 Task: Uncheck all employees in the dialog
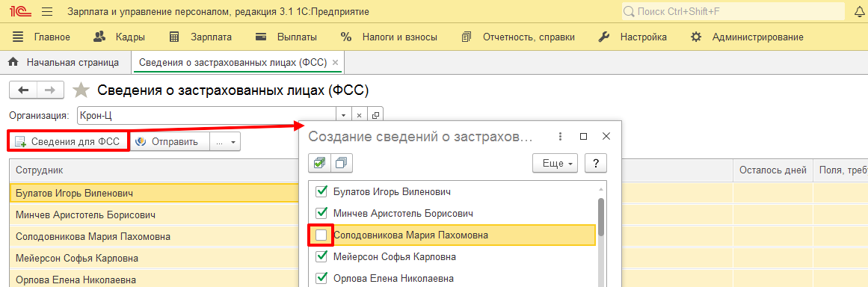[x=342, y=163]
